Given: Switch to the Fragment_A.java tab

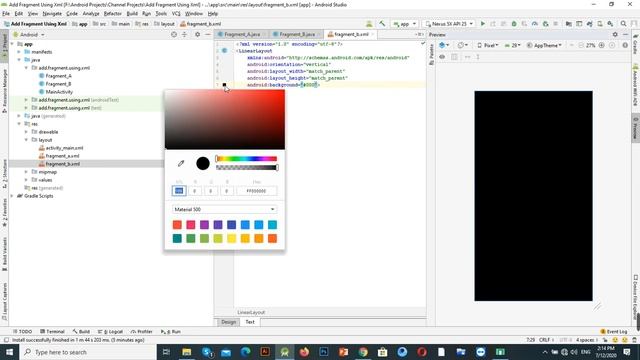Looking at the screenshot, I should coord(242,34).
